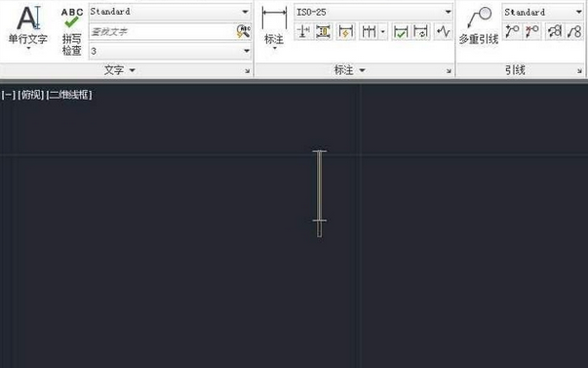Open the 标注 panel dialog launcher arrow
588x368 pixels.
449,71
